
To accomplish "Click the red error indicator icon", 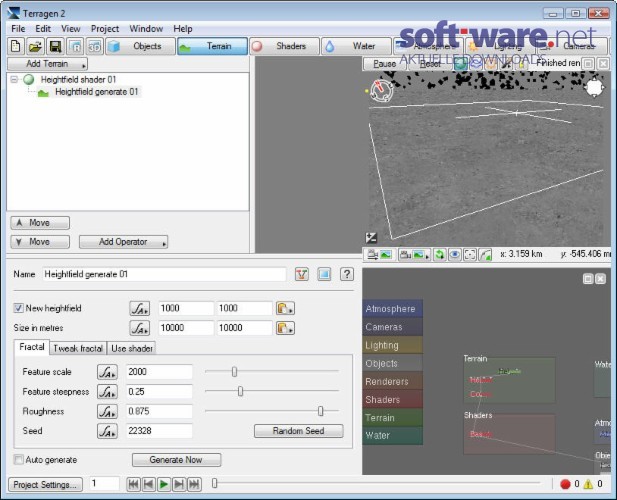I will (565, 484).
